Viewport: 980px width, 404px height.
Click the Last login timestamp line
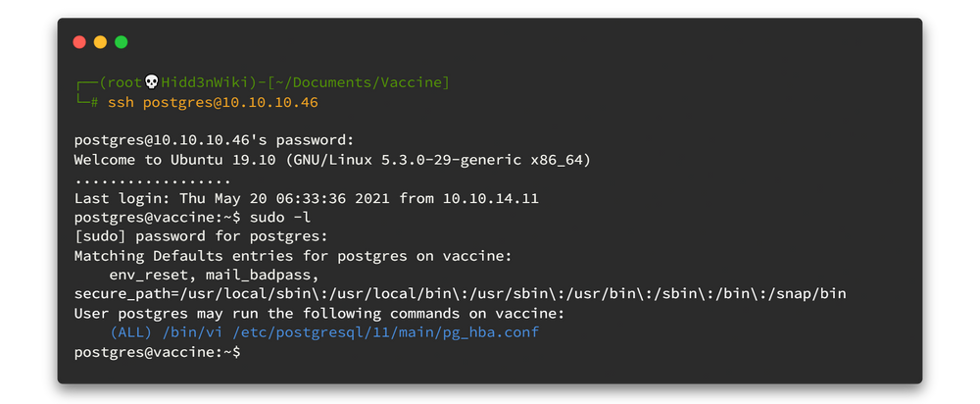(x=307, y=198)
